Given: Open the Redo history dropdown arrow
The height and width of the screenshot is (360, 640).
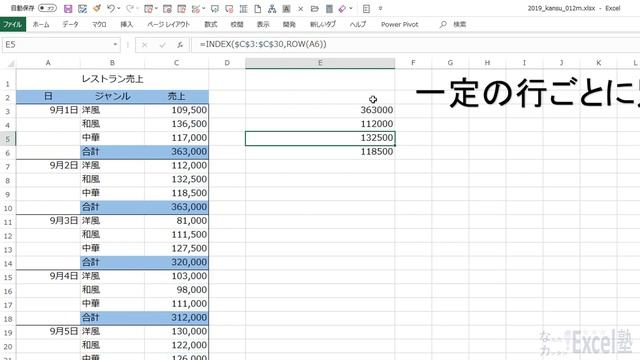Looking at the screenshot, I should 138,9.
